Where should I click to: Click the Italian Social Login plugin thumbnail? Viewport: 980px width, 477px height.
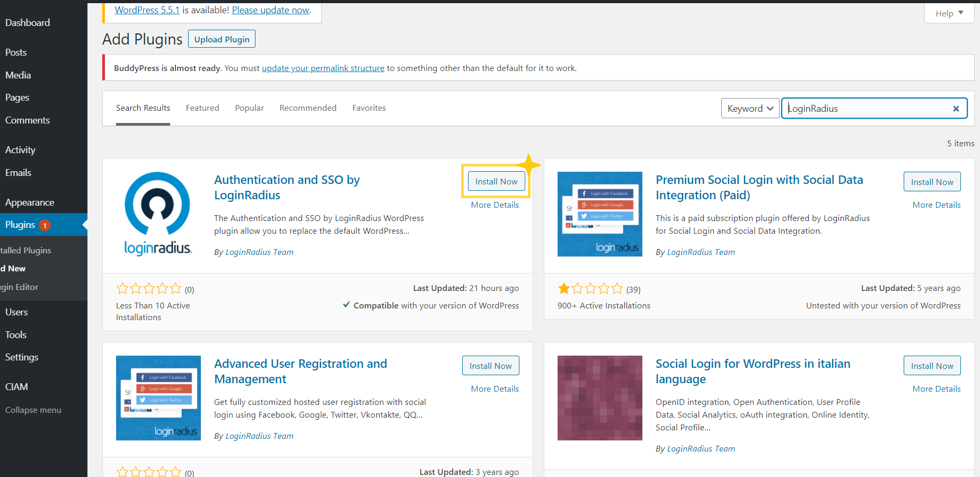point(599,397)
